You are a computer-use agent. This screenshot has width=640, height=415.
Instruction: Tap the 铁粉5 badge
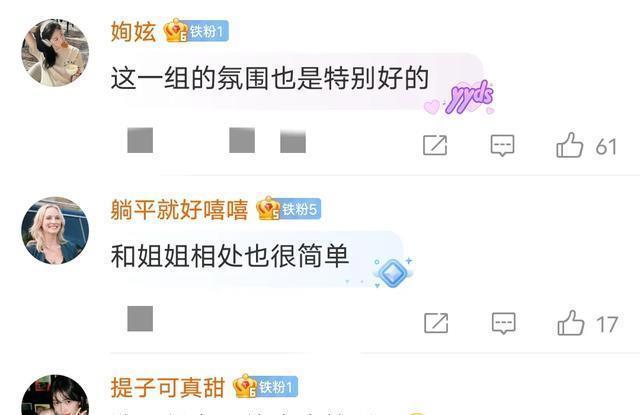pos(300,209)
